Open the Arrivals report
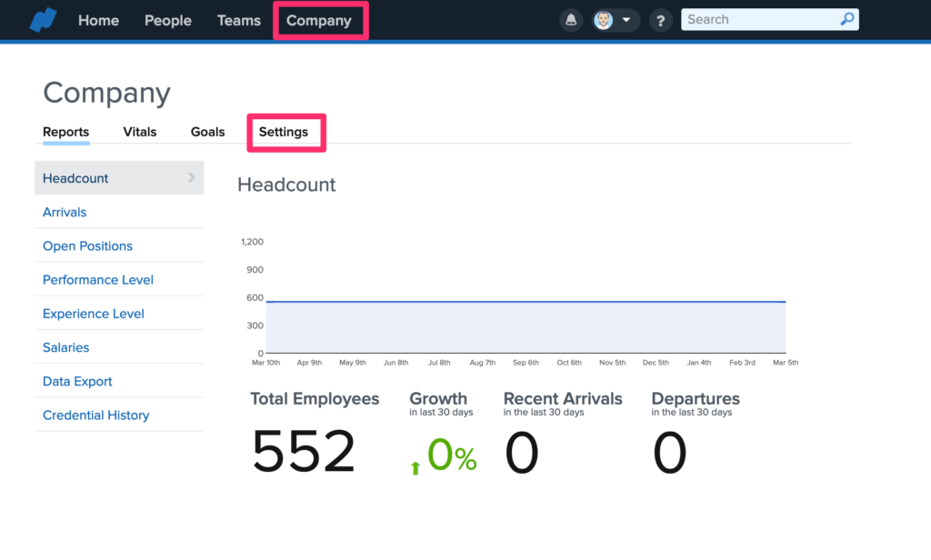Image resolution: width=931 pixels, height=560 pixels. tap(65, 212)
